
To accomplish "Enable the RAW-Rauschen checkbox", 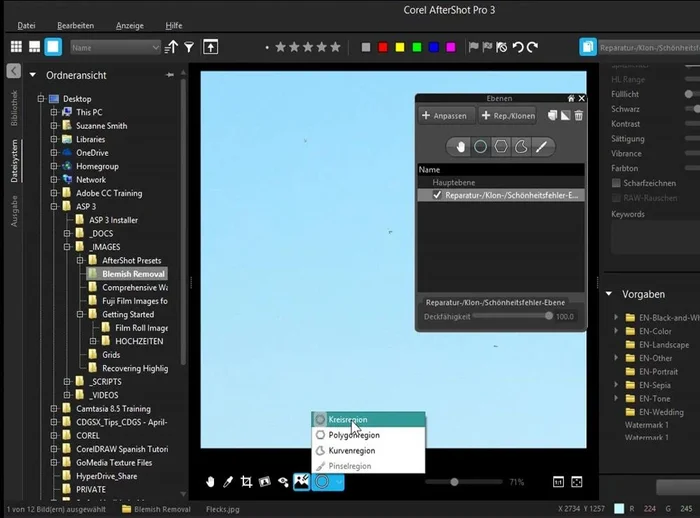I will (x=616, y=198).
